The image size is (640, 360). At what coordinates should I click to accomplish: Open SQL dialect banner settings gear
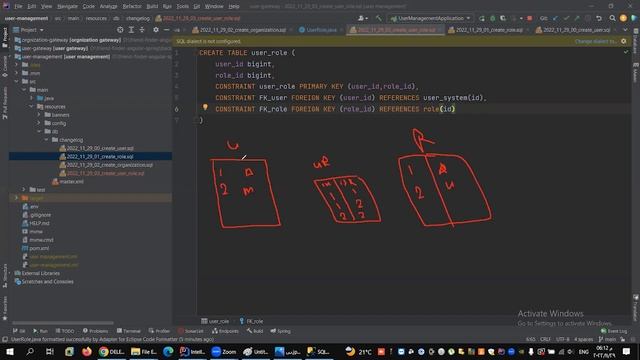tap(623, 41)
